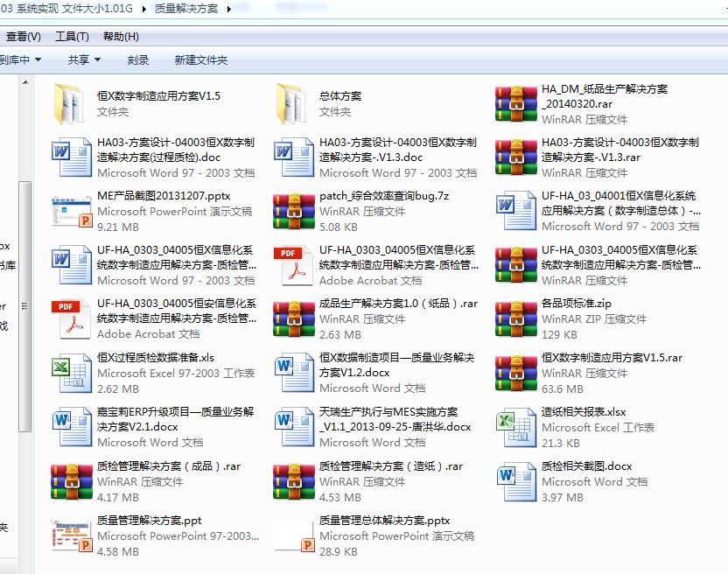Select HA_DM_纸品生产解决方案_20140320.rar archive icon

tap(516, 104)
